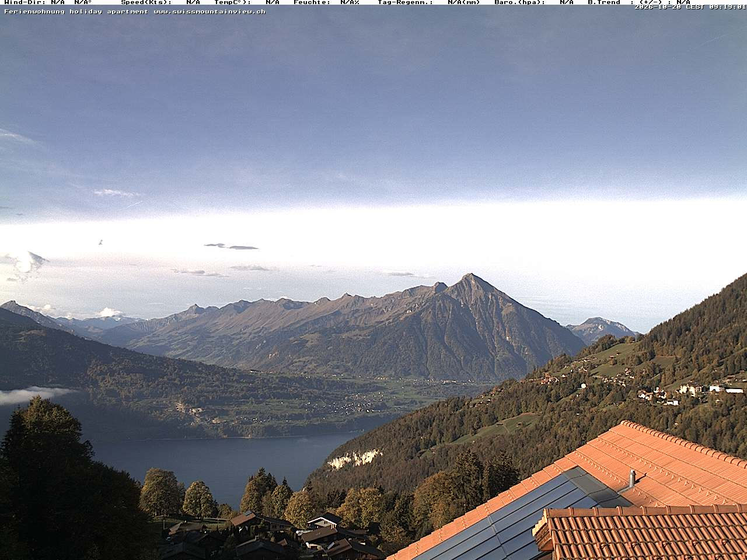The width and height of the screenshot is (747, 560).
Task: Click the "B.Trend" label
Action: coord(604,2)
